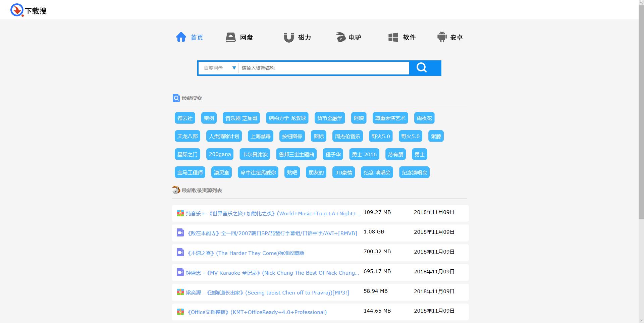
Task: Click inside the resource name input field
Action: tap(322, 68)
